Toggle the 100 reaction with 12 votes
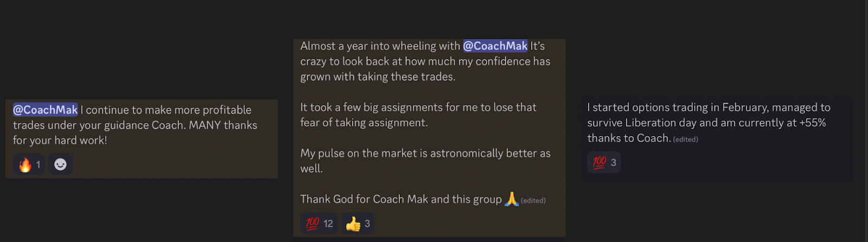 319,224
